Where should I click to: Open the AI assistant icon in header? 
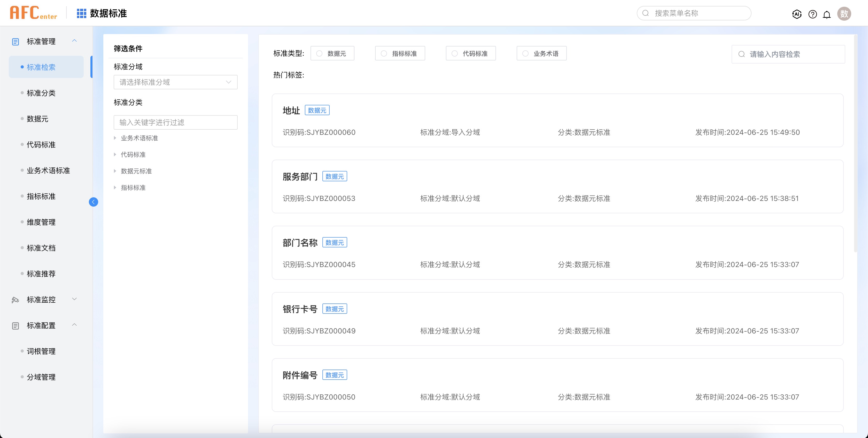[x=796, y=14]
